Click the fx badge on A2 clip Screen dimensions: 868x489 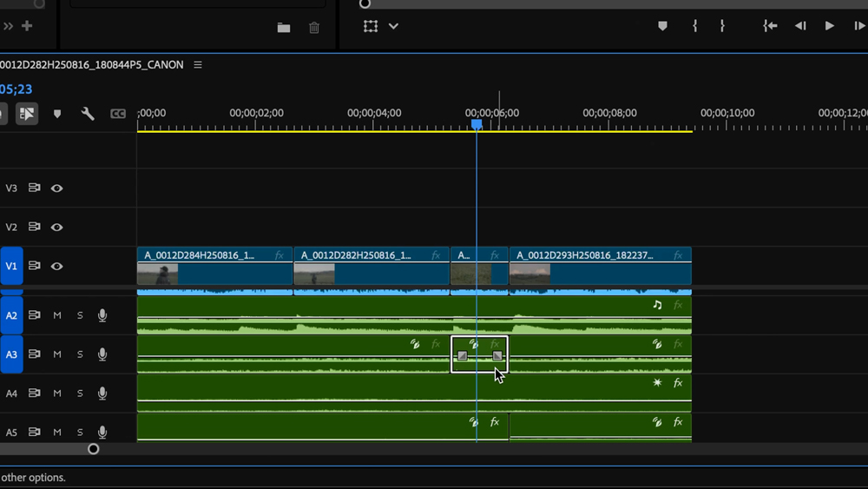[678, 305]
